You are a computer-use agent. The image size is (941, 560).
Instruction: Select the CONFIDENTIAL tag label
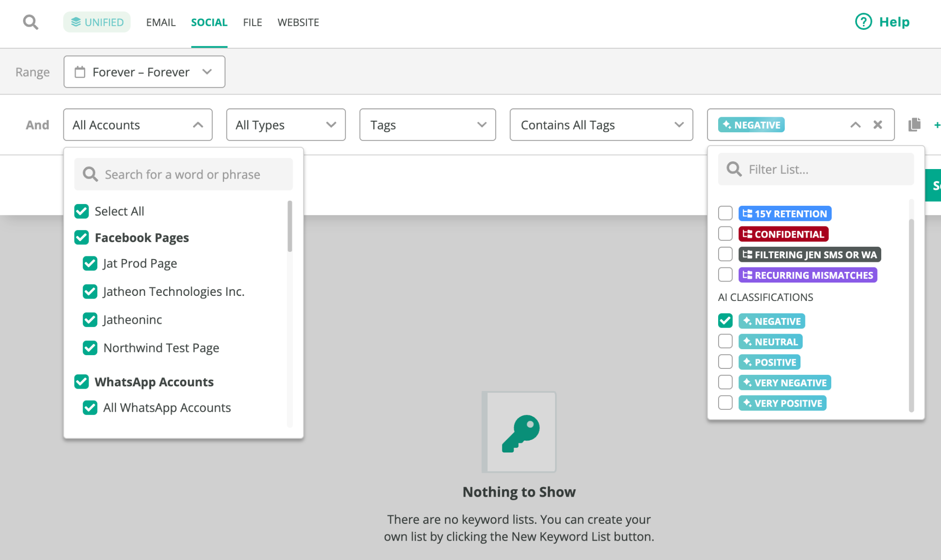tap(783, 234)
